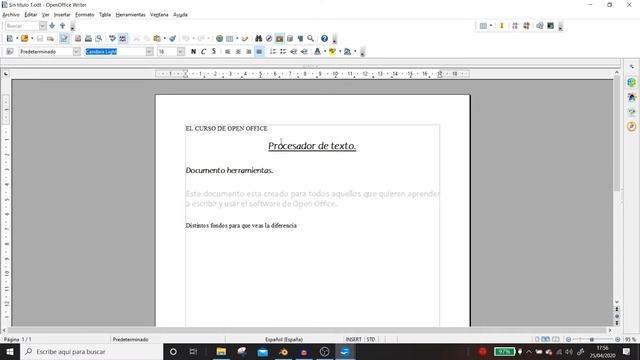640x360 pixels.
Task: Click the New document icon
Action: 9,38
